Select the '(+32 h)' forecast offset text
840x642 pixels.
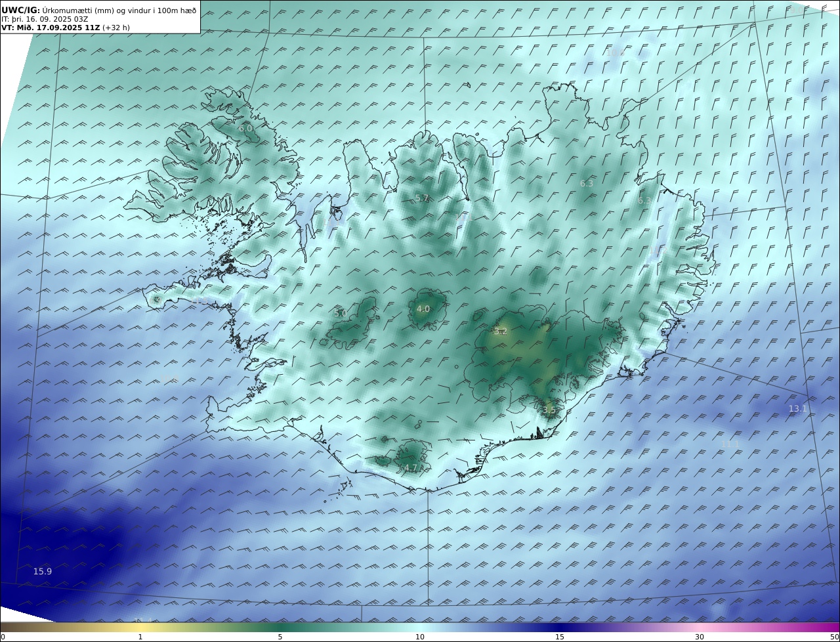coord(116,28)
